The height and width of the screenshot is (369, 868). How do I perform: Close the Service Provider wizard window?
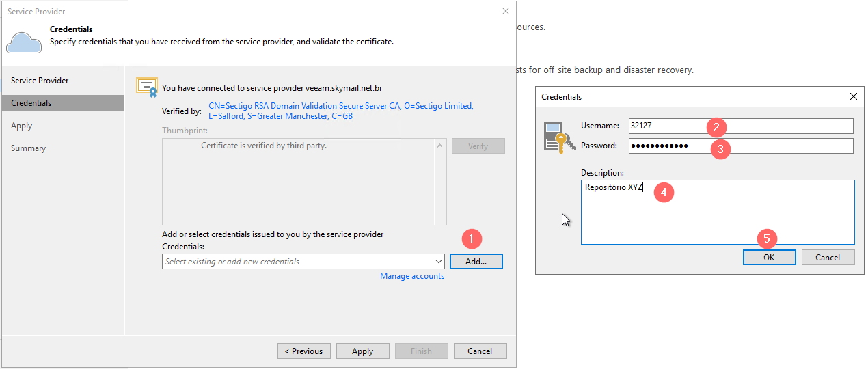[506, 11]
